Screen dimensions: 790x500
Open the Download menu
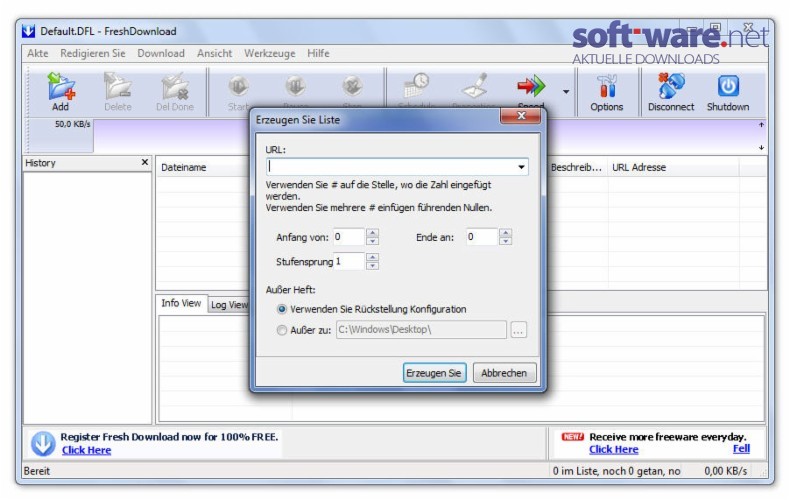[x=161, y=53]
